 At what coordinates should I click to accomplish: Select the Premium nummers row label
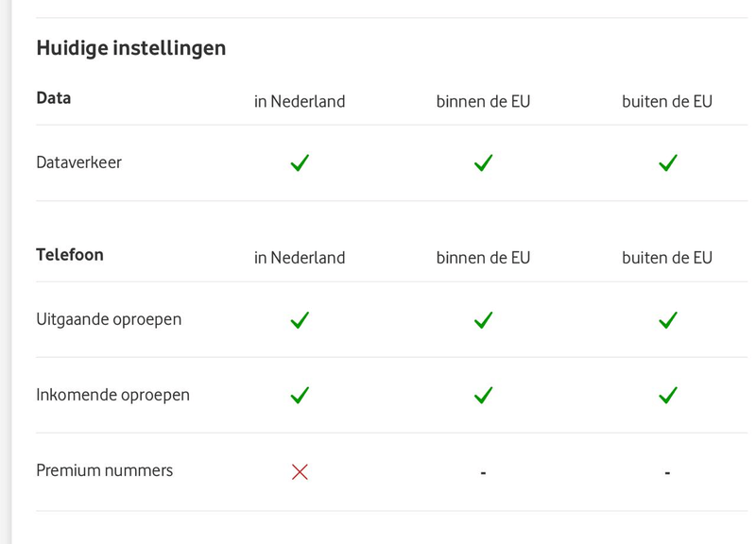pos(104,469)
